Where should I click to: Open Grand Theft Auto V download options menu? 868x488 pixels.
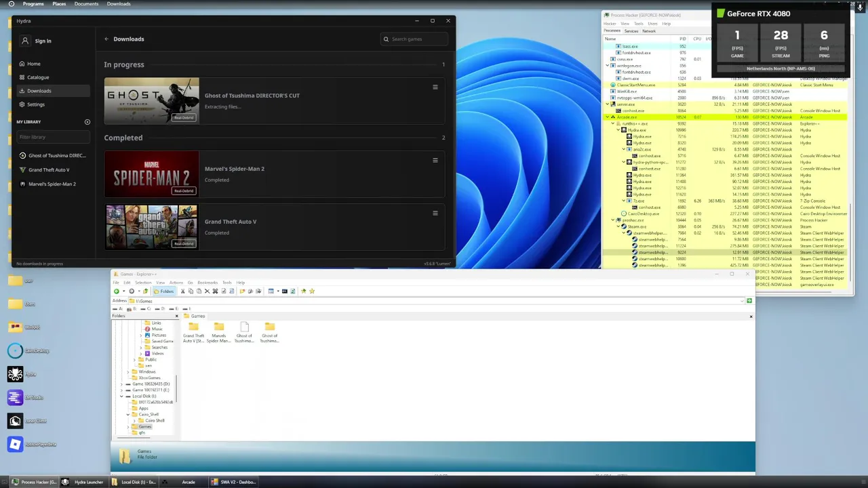click(x=435, y=213)
